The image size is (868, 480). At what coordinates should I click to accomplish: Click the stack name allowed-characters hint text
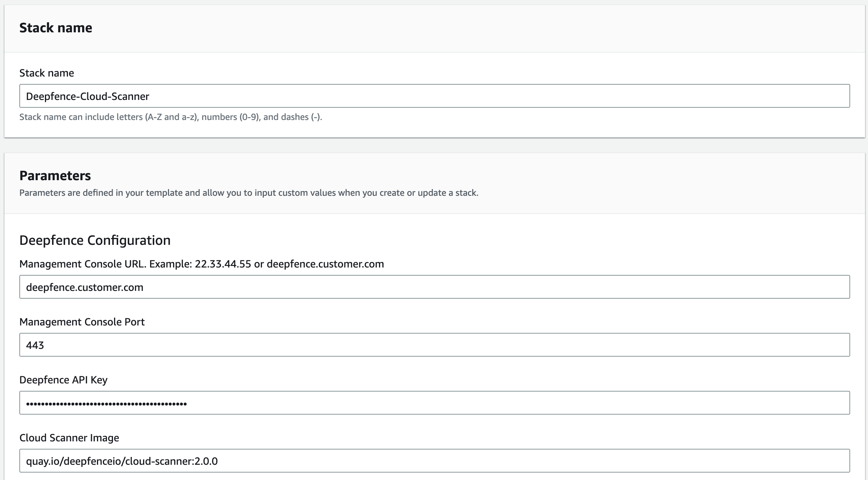pyautogui.click(x=171, y=117)
